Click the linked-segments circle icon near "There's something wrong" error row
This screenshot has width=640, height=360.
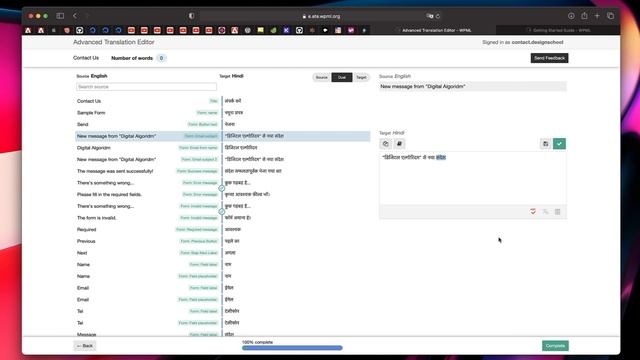[x=222, y=189]
